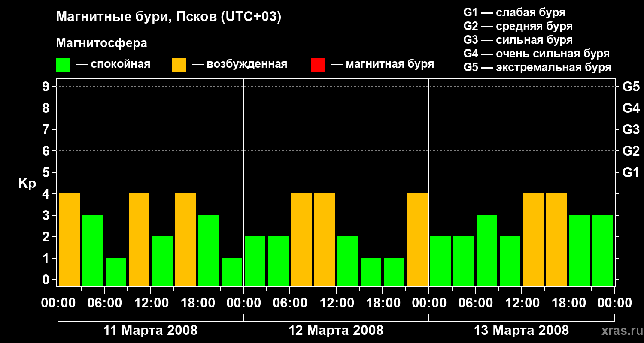Click the chart title 'Магнитные бури, Псков'
The height and width of the screenshot is (343, 644).
(168, 17)
